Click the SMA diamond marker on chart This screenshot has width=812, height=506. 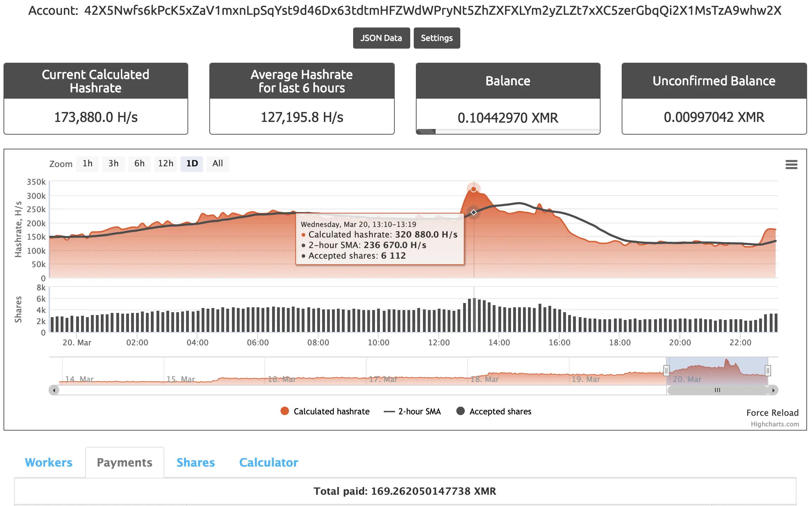tap(474, 212)
